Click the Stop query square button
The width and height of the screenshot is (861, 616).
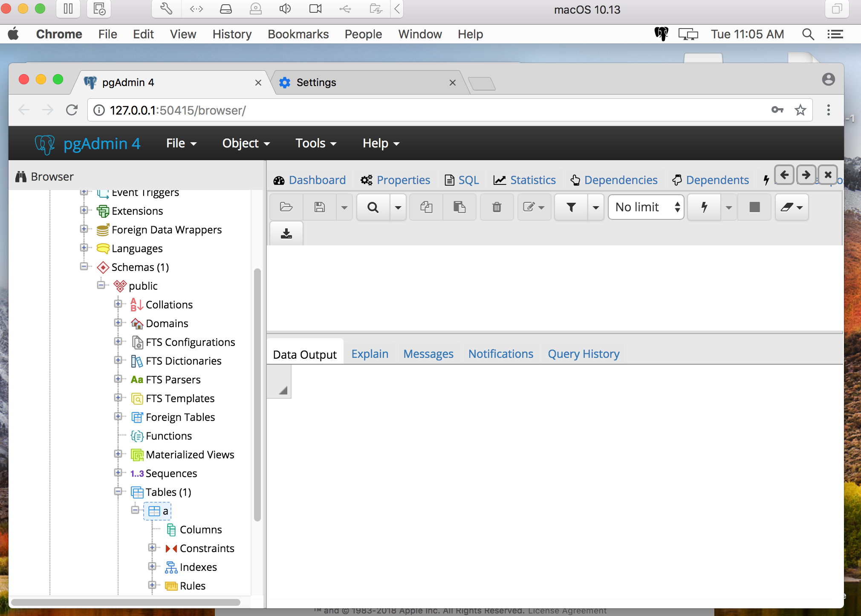pos(754,207)
